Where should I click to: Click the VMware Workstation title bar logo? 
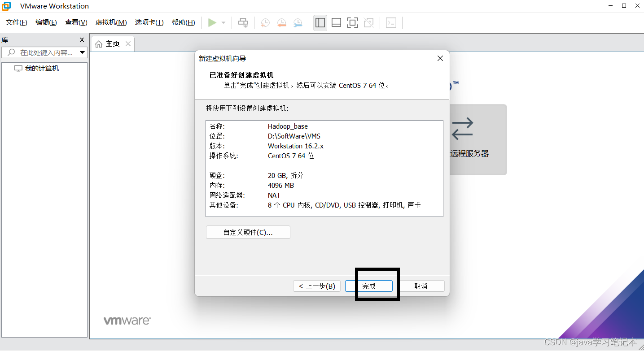coord(7,6)
